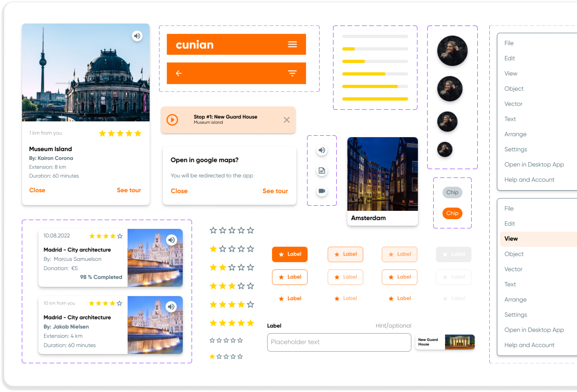Play Stop #1 New Guard House audio
This screenshot has width=577, height=392.
pos(172,120)
